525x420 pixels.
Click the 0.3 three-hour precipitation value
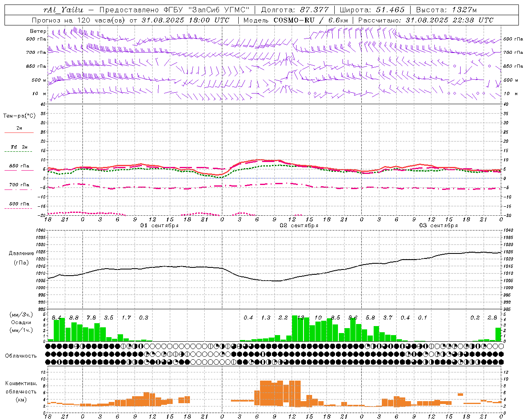point(144,317)
